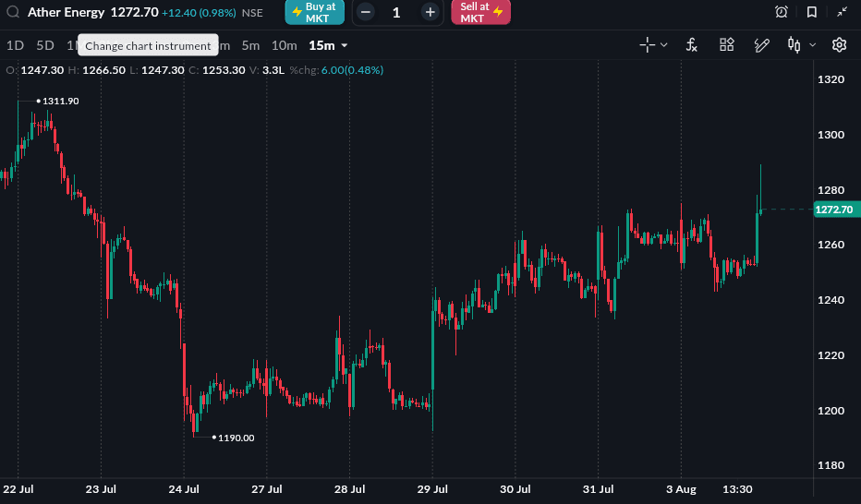Click the 13:30 time axis label
Image resolution: width=861 pixels, height=504 pixels.
click(x=737, y=489)
